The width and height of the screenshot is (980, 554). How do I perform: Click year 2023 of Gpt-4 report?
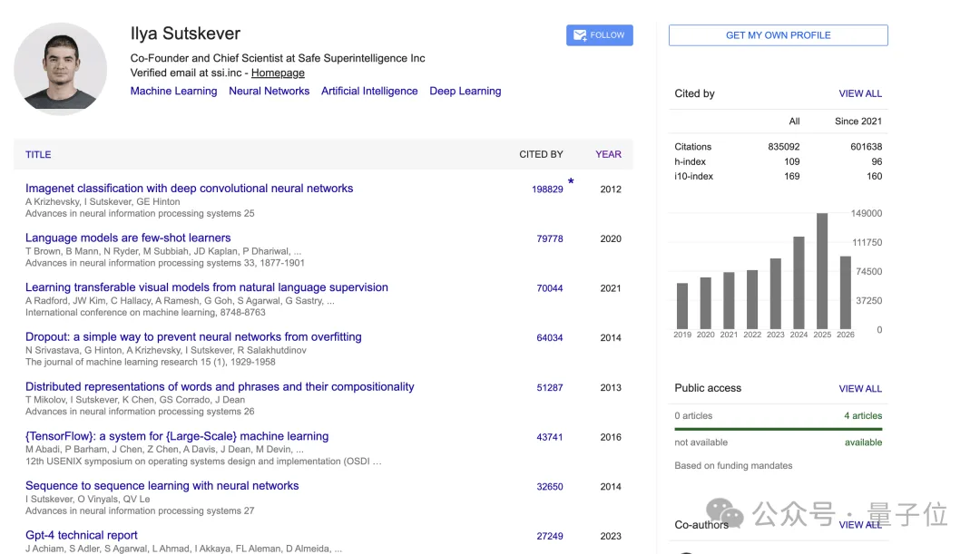coord(611,536)
